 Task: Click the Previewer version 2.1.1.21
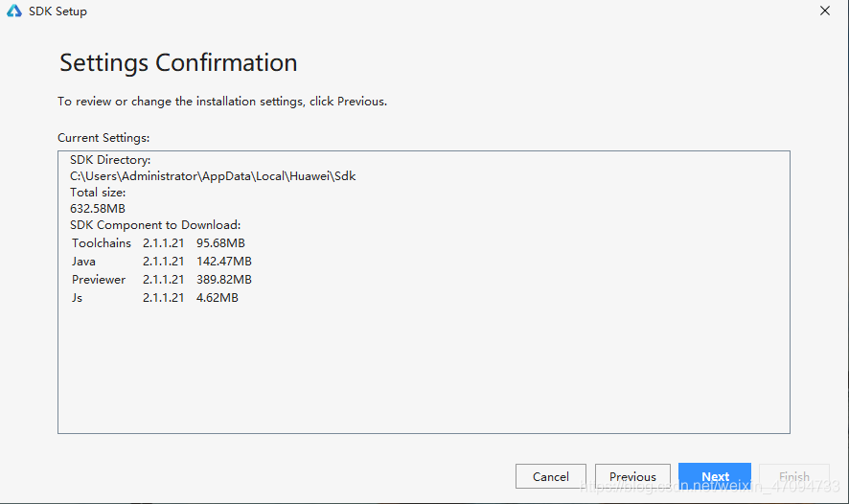[163, 280]
